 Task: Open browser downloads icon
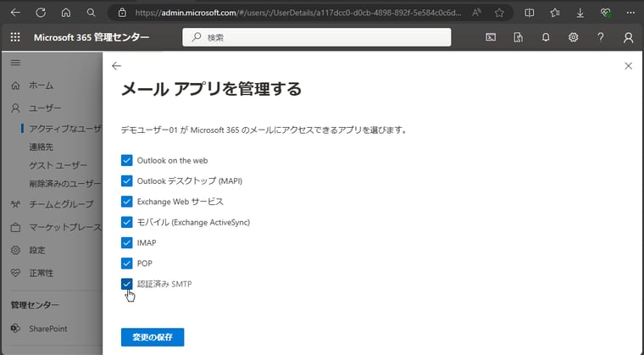click(580, 13)
